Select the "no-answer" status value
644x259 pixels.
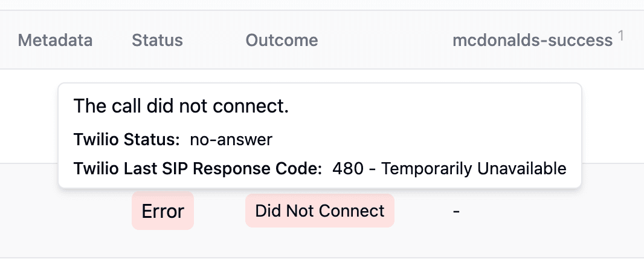click(231, 140)
